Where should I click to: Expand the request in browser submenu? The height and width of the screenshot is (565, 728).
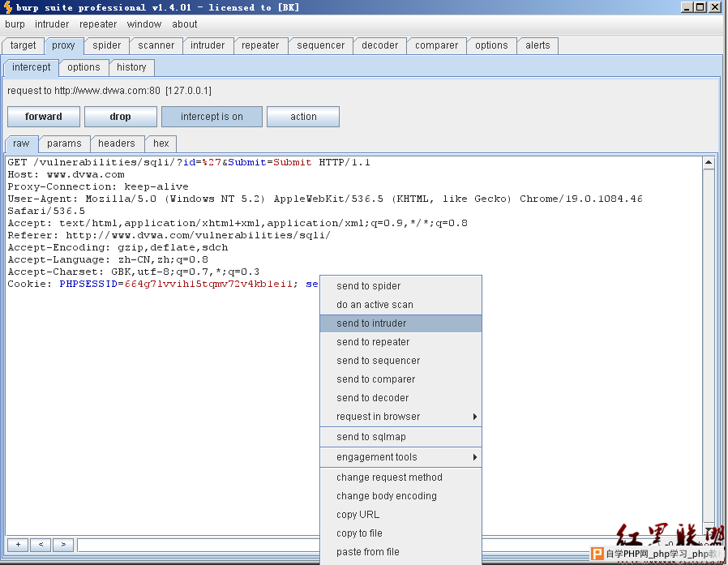pyautogui.click(x=400, y=417)
